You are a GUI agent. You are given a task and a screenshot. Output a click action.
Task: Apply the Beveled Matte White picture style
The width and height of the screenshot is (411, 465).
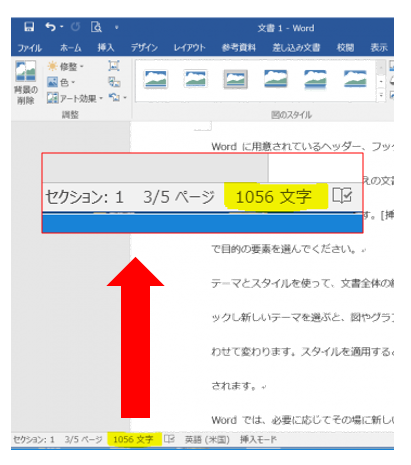(x=195, y=79)
